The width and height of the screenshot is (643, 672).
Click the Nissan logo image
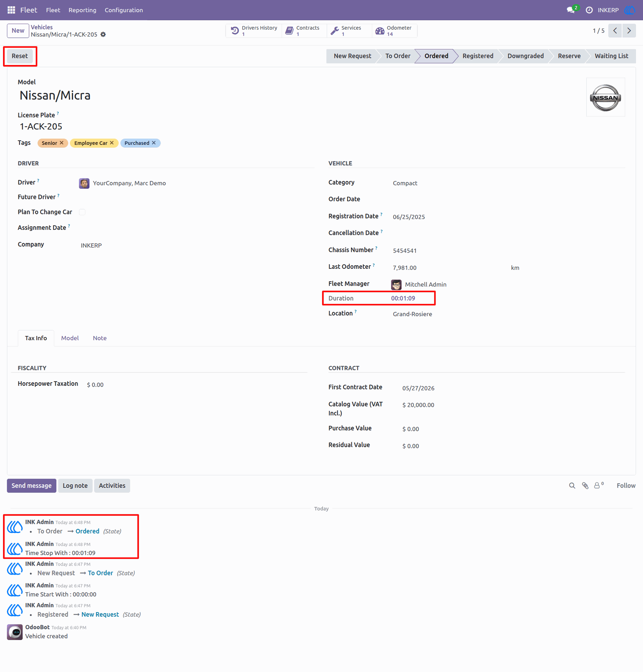point(605,97)
